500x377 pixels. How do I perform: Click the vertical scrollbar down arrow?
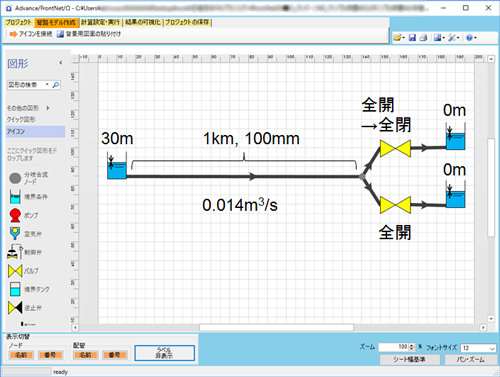491,319
